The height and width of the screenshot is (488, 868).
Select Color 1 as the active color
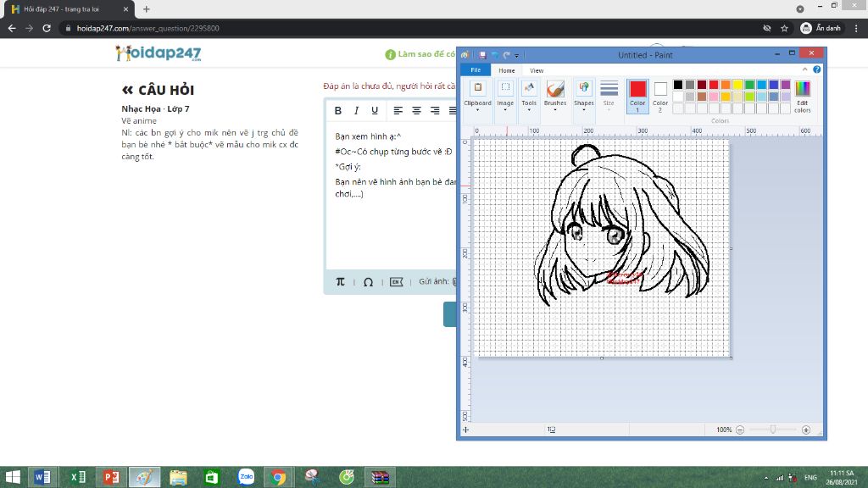[x=637, y=97]
